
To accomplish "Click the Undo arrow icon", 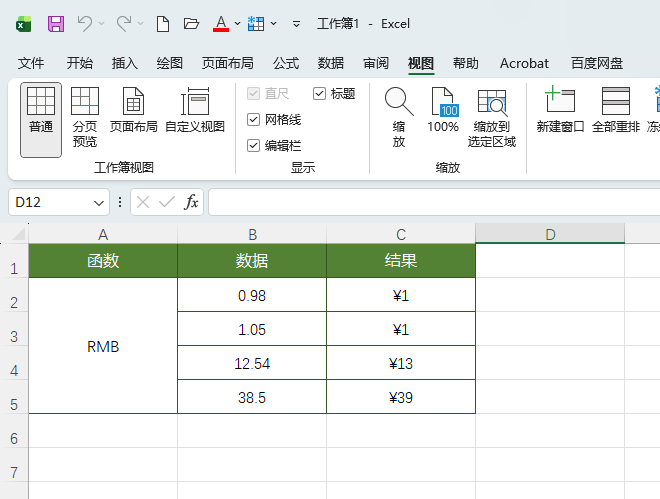I will [x=85, y=24].
